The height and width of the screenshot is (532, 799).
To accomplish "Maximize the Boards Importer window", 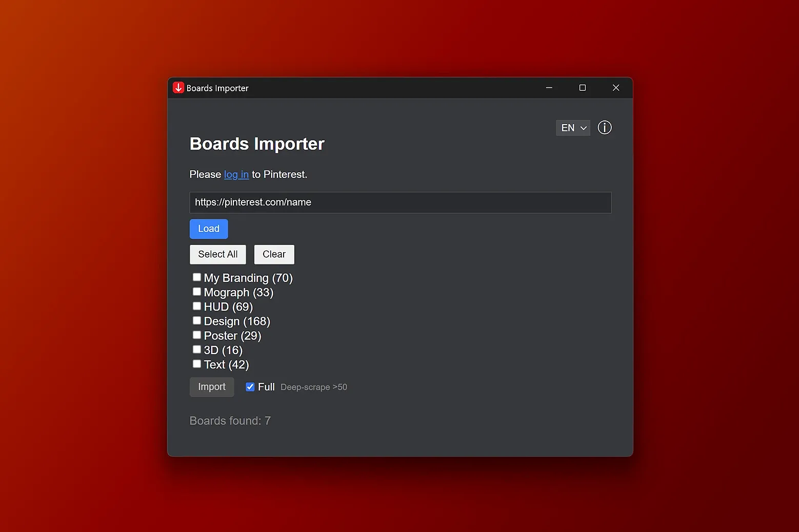I will 583,88.
